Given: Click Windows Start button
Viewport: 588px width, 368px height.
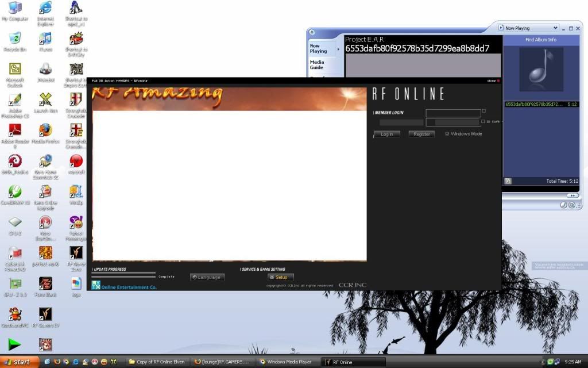Looking at the screenshot, I should point(20,362).
